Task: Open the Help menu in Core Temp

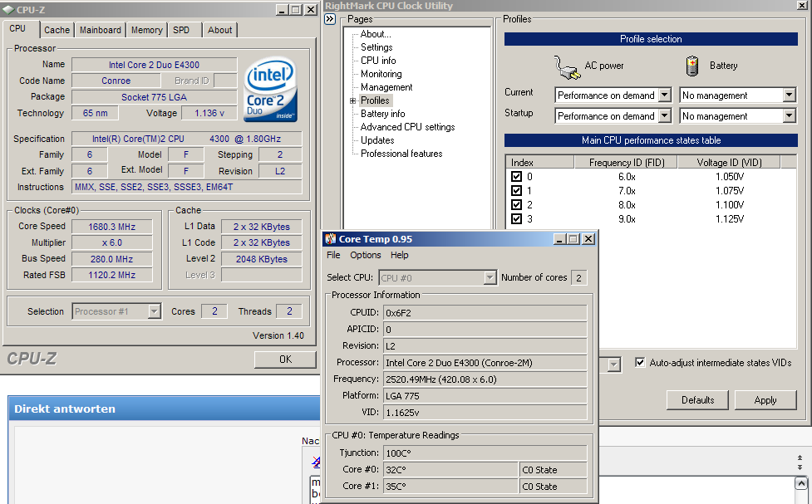Action: point(399,255)
